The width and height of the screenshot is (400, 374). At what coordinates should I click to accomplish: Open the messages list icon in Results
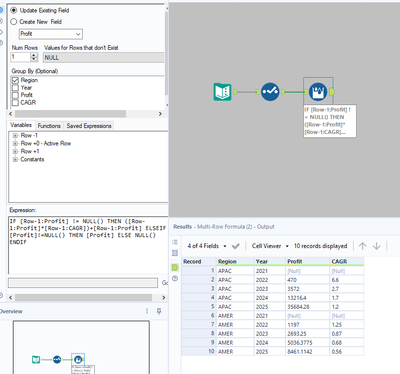(175, 242)
